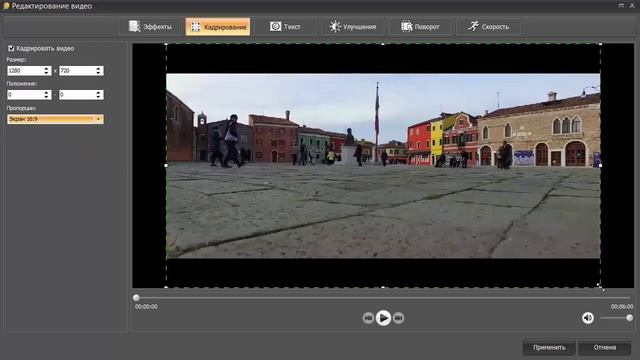Click the bottom-left crop corner handle

tap(166, 287)
